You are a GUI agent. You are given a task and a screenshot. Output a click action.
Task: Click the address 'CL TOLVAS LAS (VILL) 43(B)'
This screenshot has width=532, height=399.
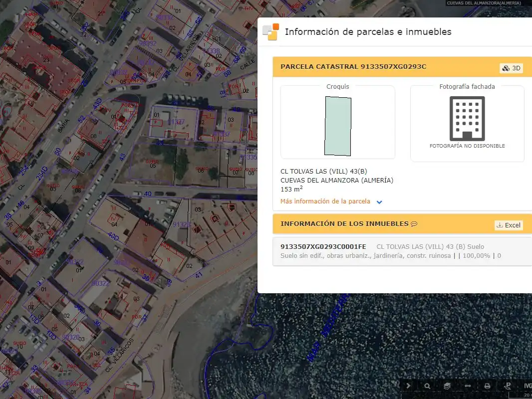coord(324,171)
